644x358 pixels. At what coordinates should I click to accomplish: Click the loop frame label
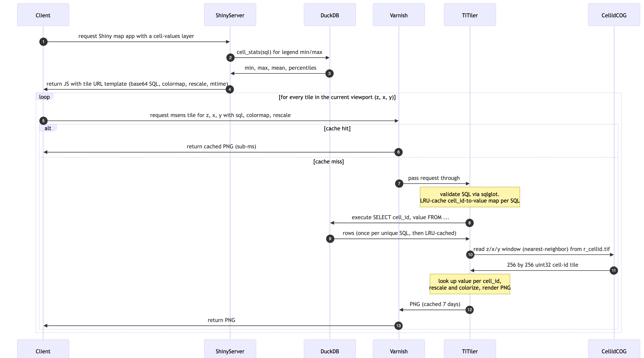pyautogui.click(x=44, y=97)
